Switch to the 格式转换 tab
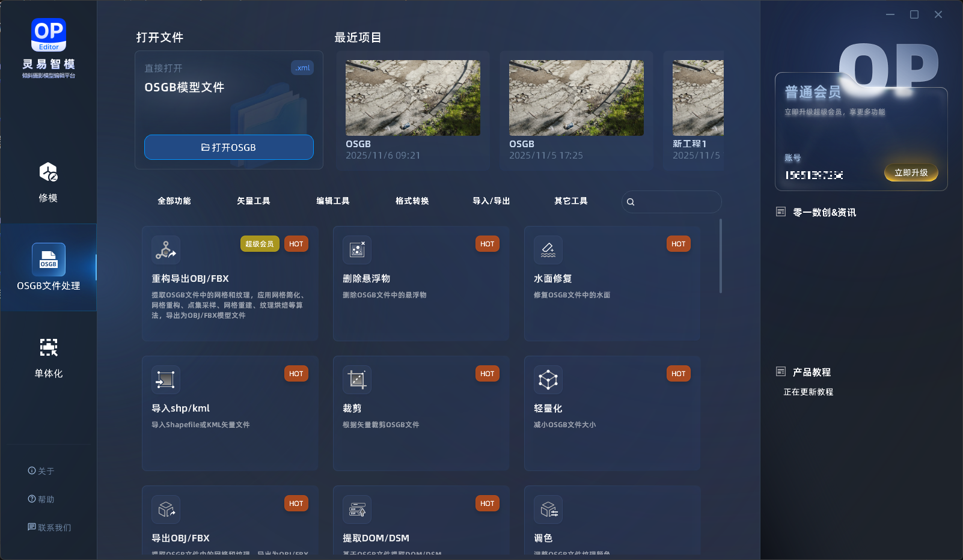The image size is (963, 560). 412,201
